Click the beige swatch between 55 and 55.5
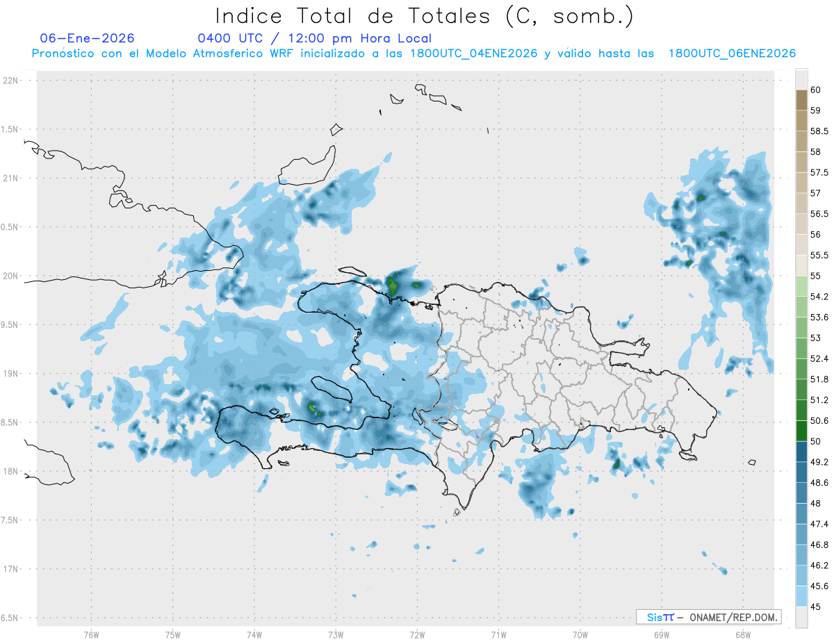 801,265
